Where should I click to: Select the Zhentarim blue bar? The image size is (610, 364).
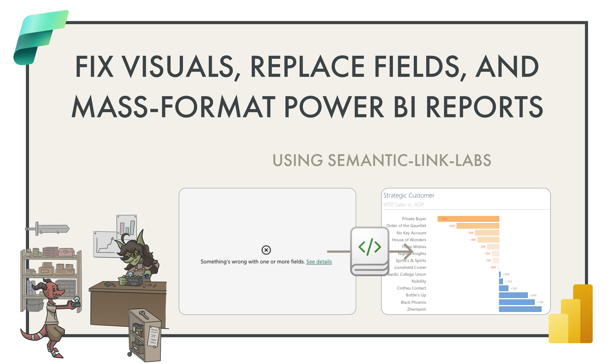[x=520, y=309]
